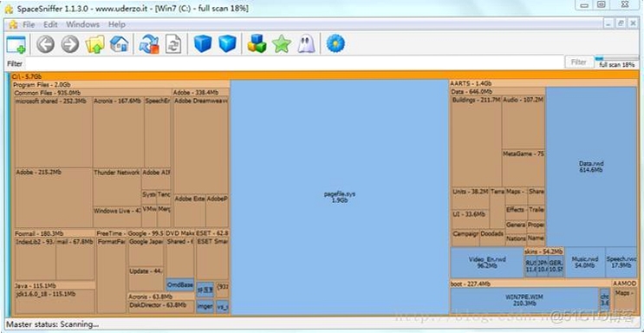Select the Video_En.rwd 96.2Mb block
Viewport: 644px width, 333px height.
point(487,262)
